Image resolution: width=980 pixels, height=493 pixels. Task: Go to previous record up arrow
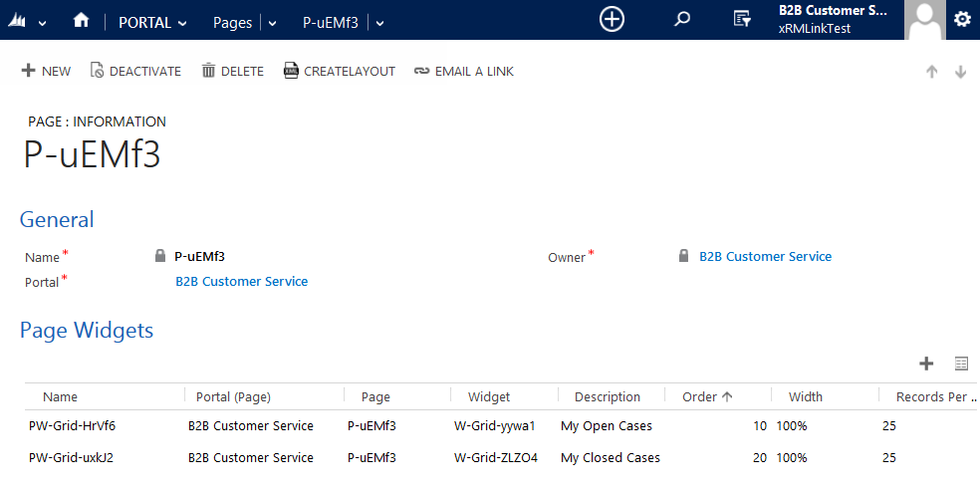(x=932, y=72)
